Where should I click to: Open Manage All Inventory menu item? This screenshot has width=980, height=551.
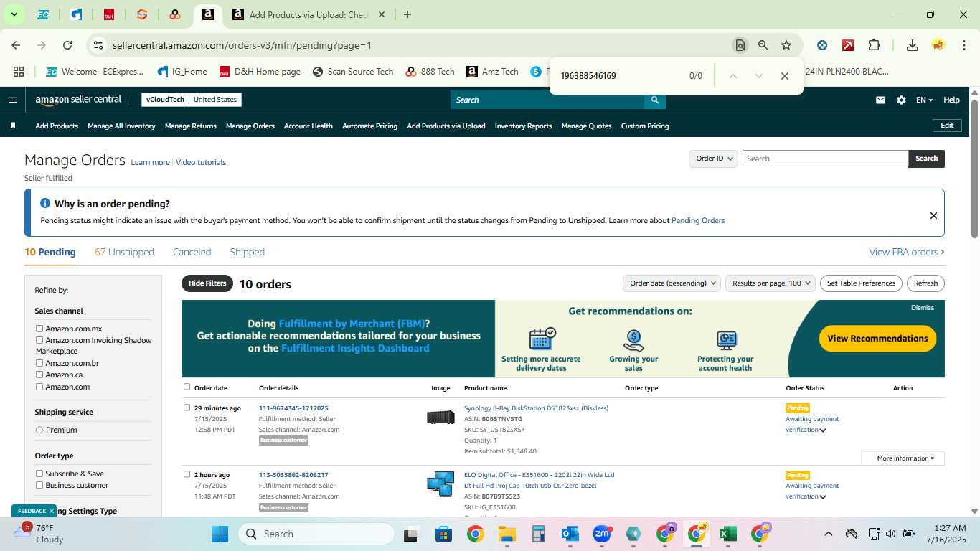pos(121,126)
